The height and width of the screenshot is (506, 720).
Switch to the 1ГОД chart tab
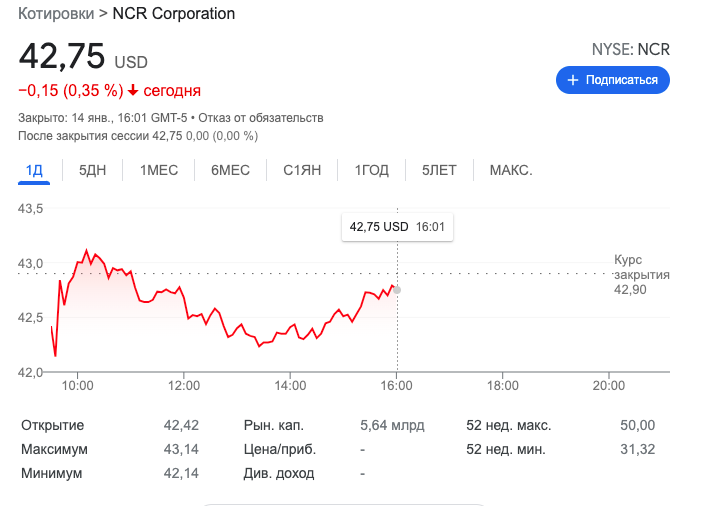[x=372, y=170]
